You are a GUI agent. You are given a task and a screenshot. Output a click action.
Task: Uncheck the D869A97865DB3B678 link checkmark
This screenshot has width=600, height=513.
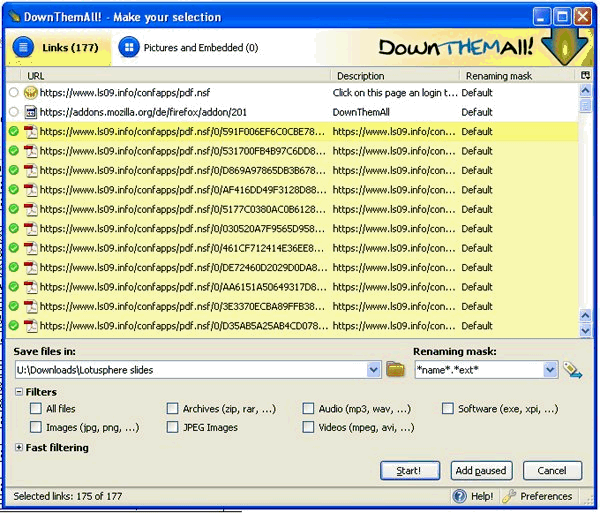[x=14, y=170]
